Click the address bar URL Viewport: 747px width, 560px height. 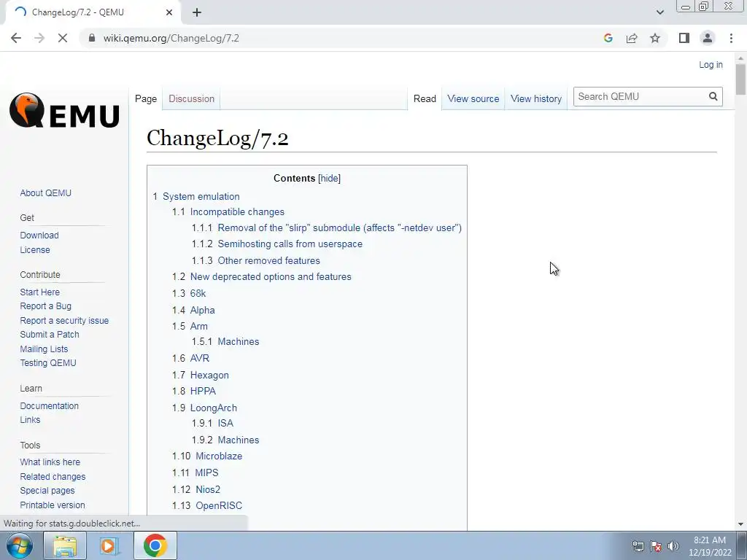click(x=171, y=38)
